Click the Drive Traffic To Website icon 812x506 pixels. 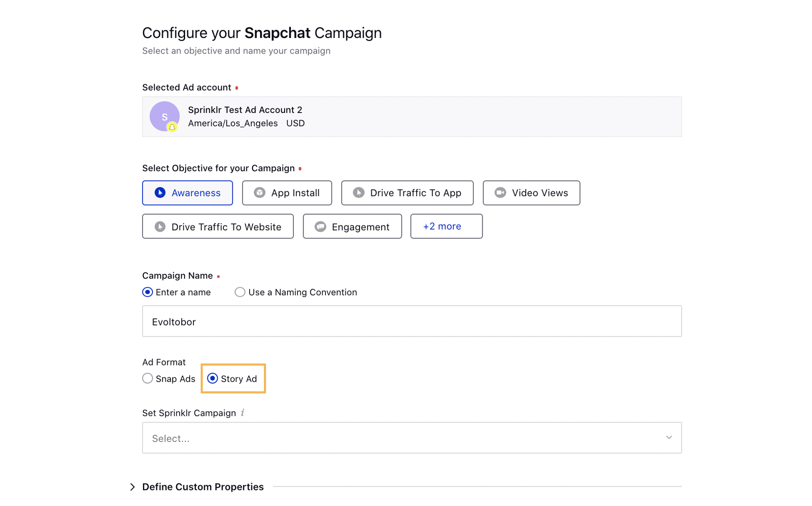click(160, 226)
